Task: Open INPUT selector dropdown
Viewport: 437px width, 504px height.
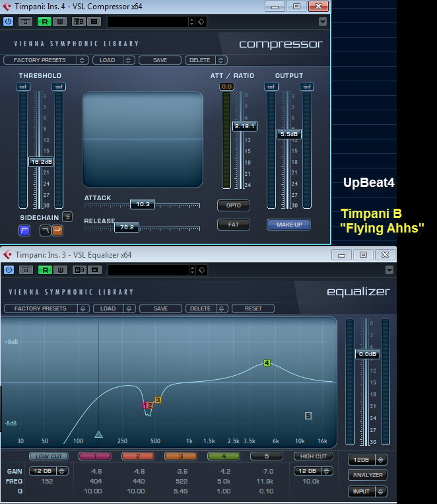Action: click(368, 491)
